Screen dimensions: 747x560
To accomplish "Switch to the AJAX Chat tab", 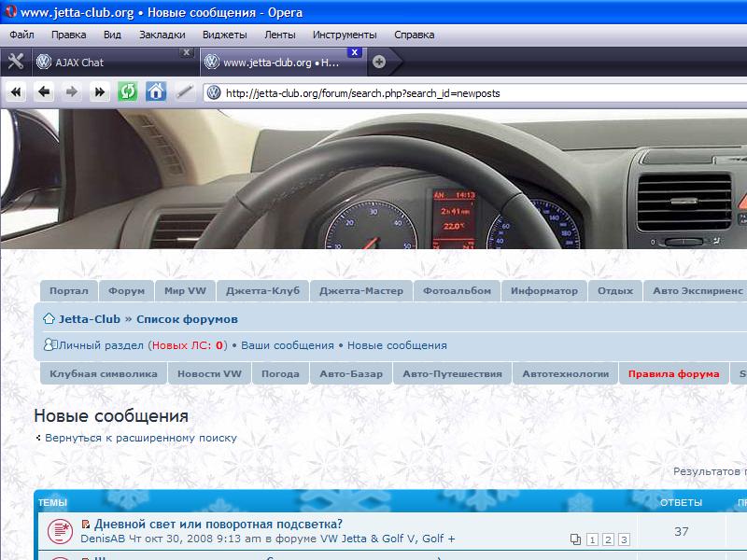I will pos(103,63).
